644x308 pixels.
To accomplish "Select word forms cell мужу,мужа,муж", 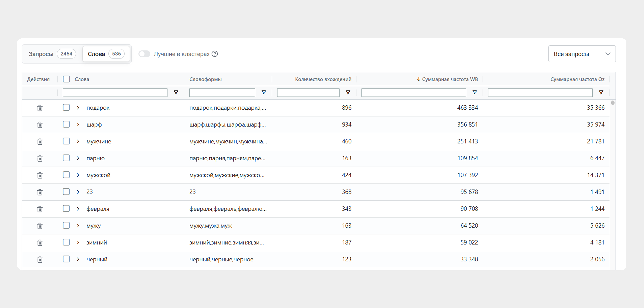I will point(211,226).
